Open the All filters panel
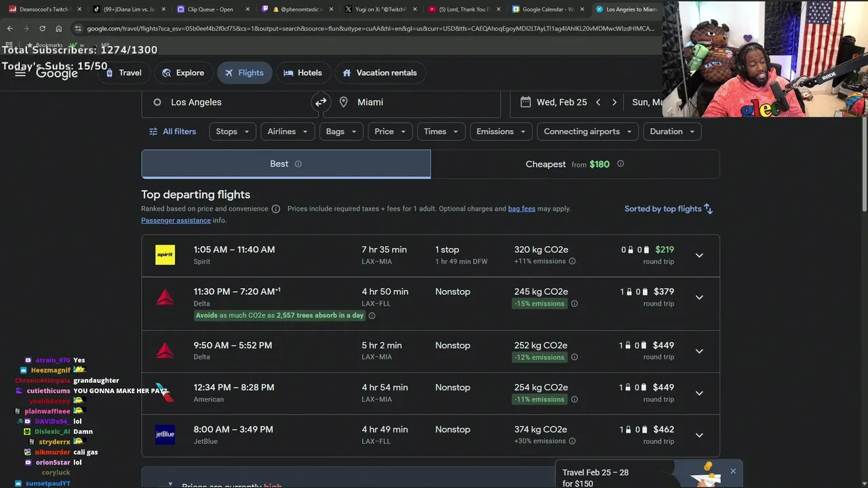This screenshot has height=488, width=868. pos(172,131)
